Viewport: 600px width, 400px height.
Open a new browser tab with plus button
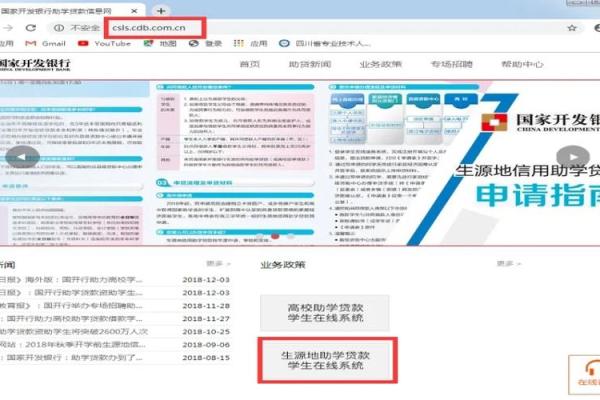point(161,11)
